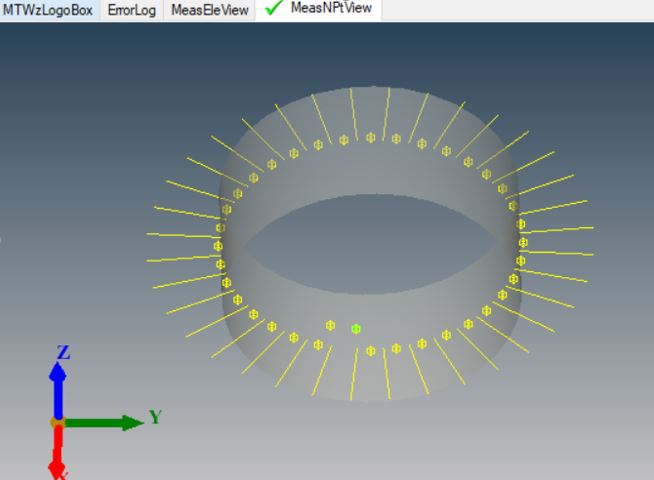654x480 pixels.
Task: Switch to the MTWzLogoBox tab
Action: pos(48,10)
